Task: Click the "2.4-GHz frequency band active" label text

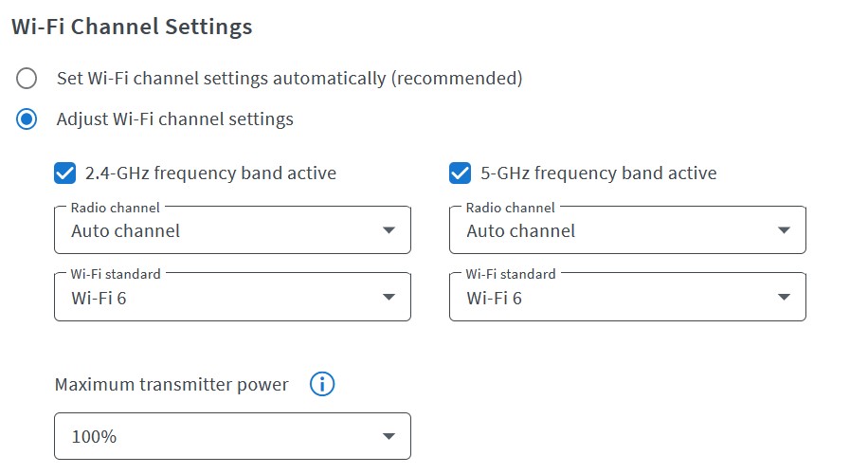Action: pyautogui.click(x=210, y=173)
